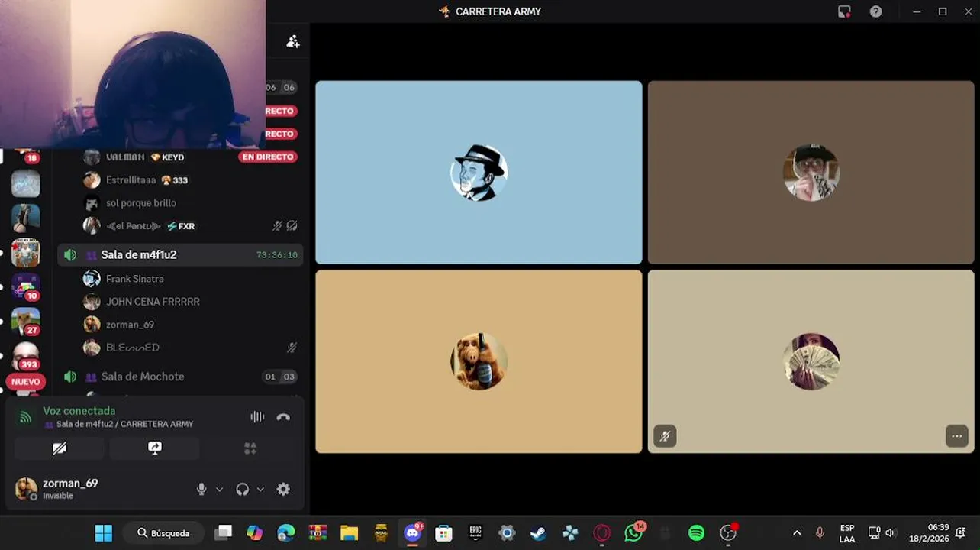This screenshot has width=980, height=550.
Task: Expand input device options next to microphone
Action: click(220, 490)
